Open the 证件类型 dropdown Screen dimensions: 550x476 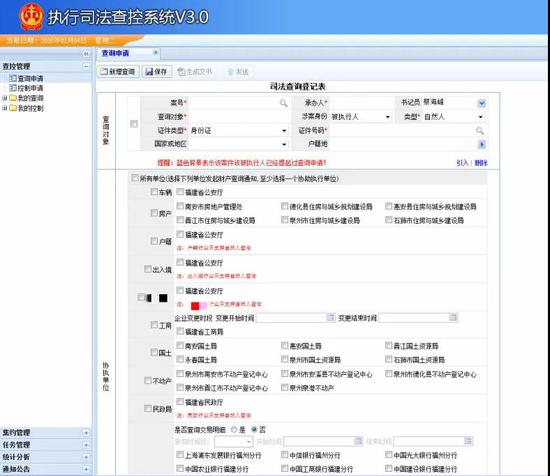coord(284,131)
